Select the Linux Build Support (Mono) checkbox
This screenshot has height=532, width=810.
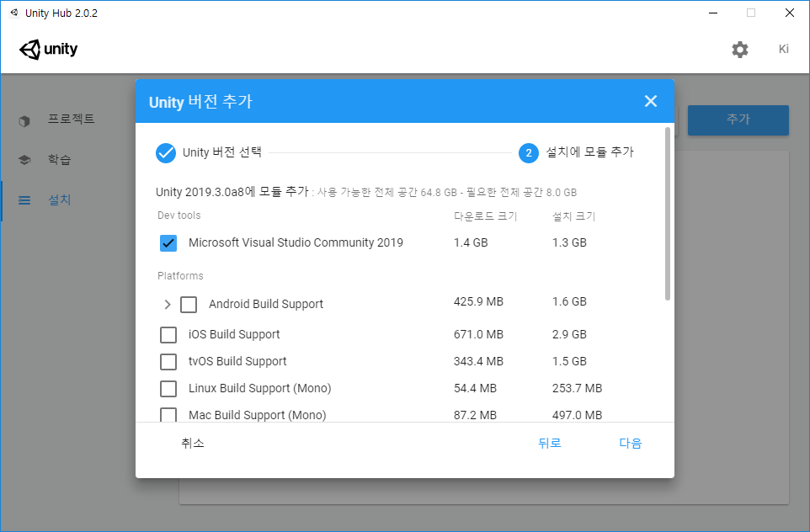pyautogui.click(x=168, y=388)
